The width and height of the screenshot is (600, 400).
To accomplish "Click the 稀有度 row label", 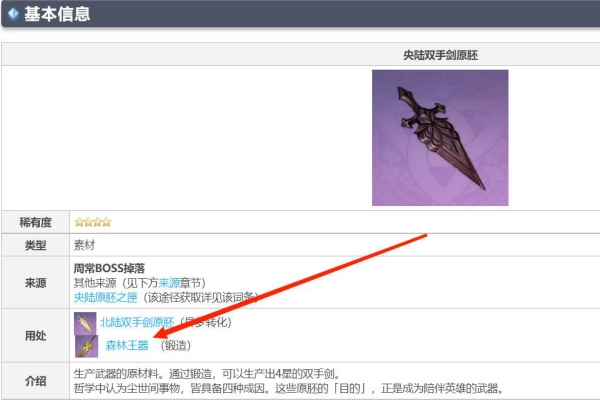I will point(36,222).
